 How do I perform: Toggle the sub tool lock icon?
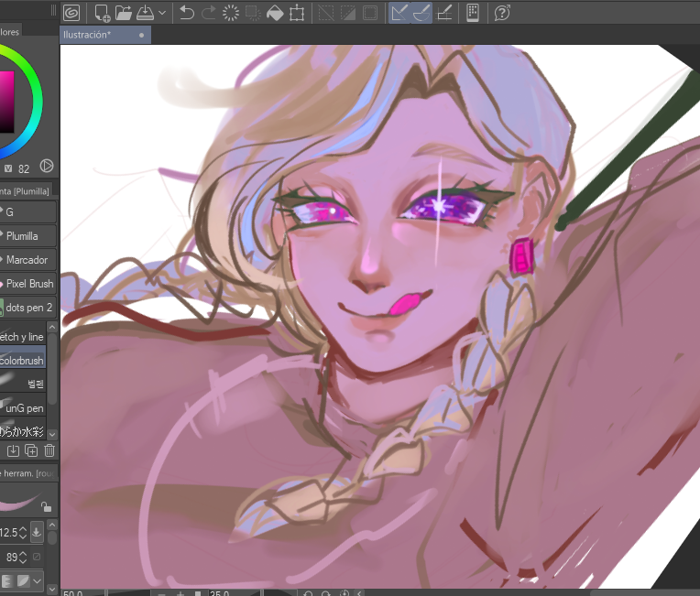(46, 507)
